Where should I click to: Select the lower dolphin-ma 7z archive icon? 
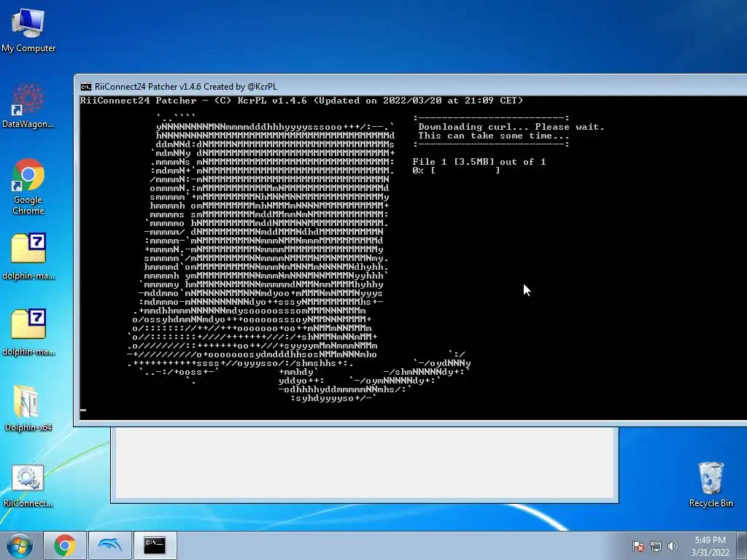coord(28,332)
